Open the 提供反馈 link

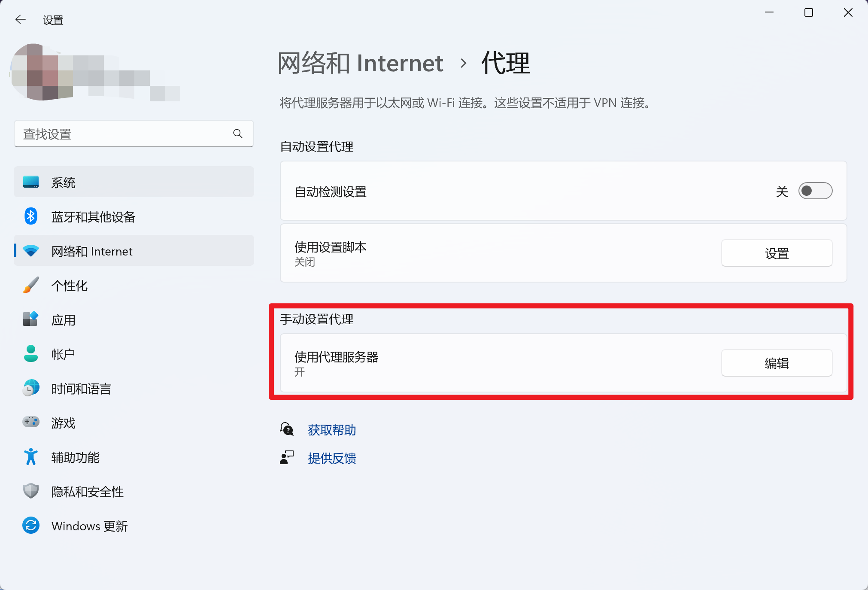(332, 458)
